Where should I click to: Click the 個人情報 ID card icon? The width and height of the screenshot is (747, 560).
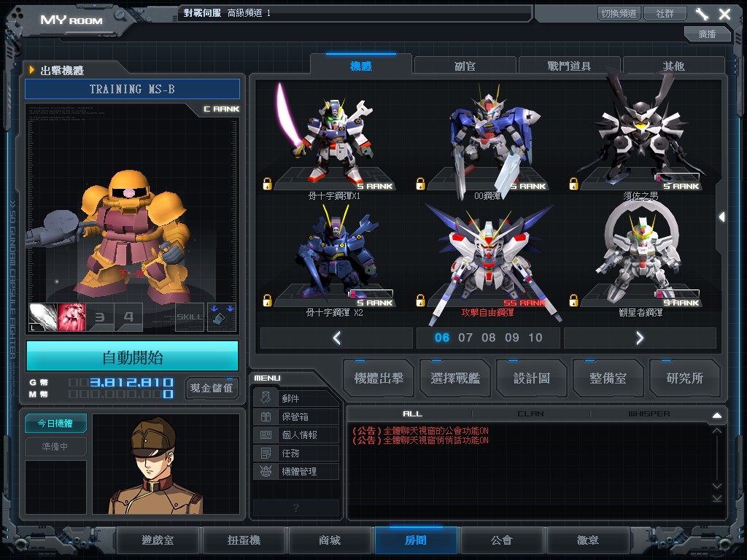[x=266, y=435]
